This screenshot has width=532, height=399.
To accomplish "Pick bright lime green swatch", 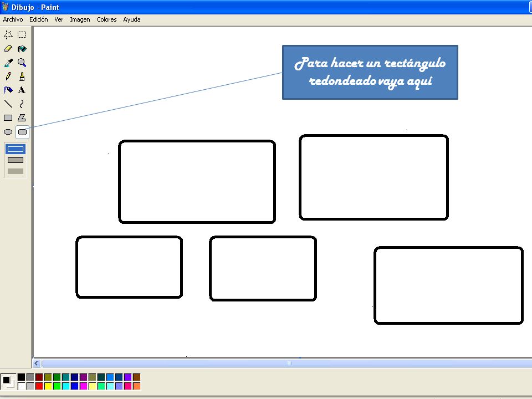I will pyautogui.click(x=57, y=386).
